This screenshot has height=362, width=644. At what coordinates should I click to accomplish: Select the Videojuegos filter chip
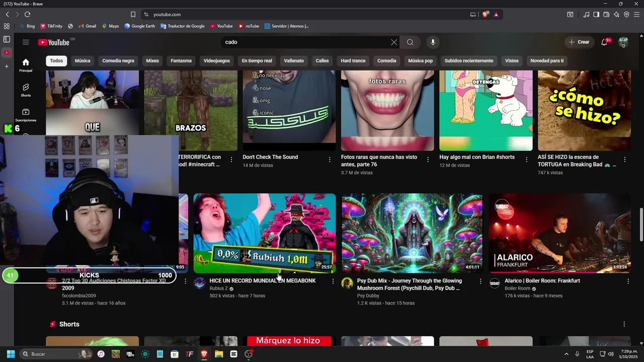tap(216, 61)
